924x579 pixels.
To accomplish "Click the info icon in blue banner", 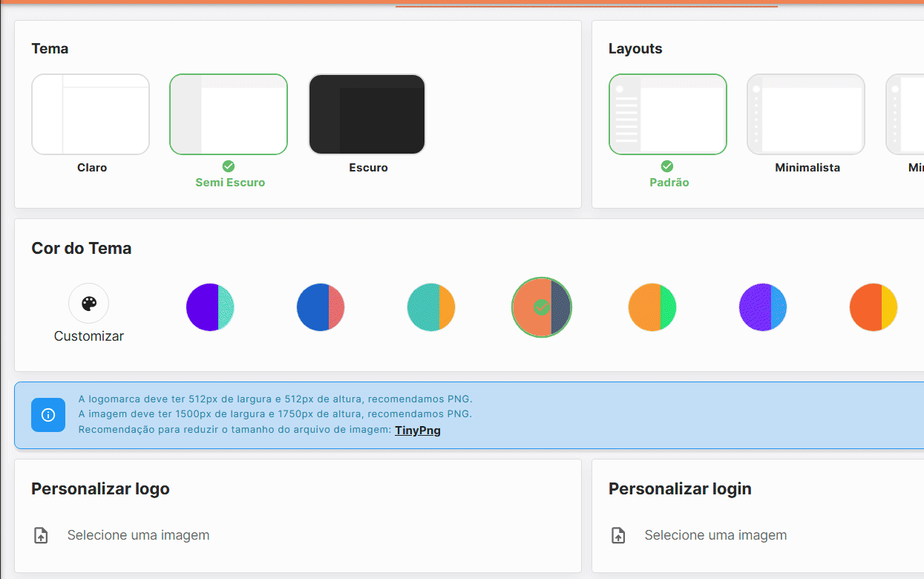I will pos(48,414).
